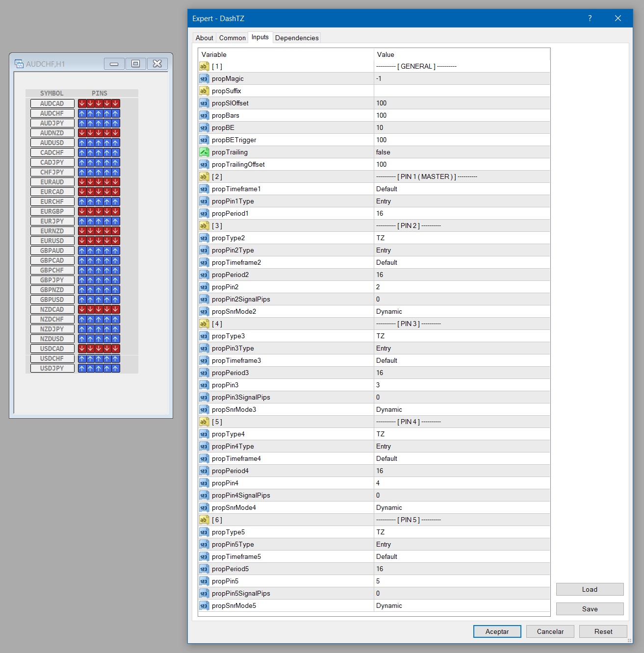Click the [4] PIN 3 section icon
644x653 pixels.
[x=204, y=324]
